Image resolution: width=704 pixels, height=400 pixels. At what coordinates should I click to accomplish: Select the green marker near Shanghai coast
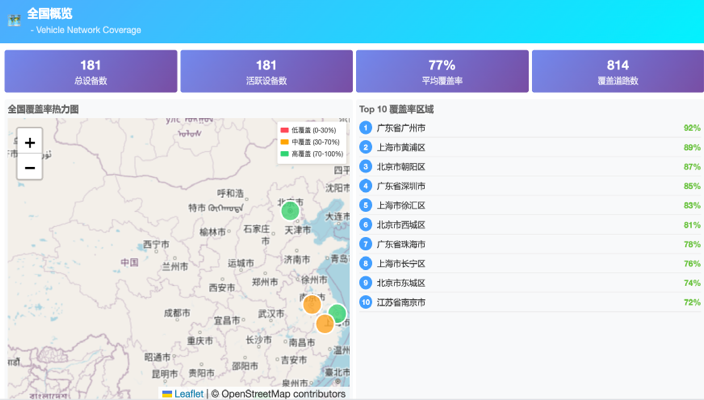pyautogui.click(x=337, y=313)
